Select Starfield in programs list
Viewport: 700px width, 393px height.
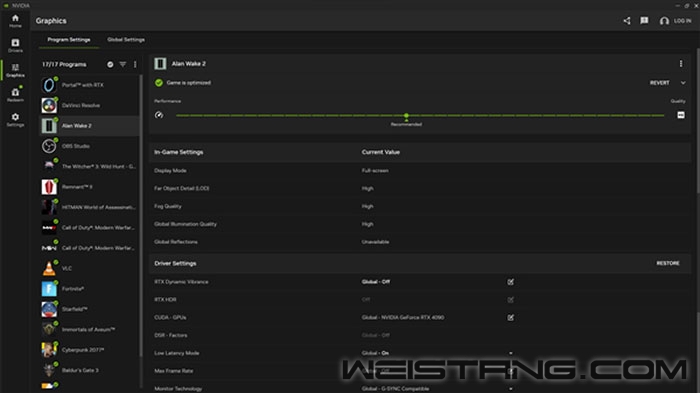(x=89, y=309)
